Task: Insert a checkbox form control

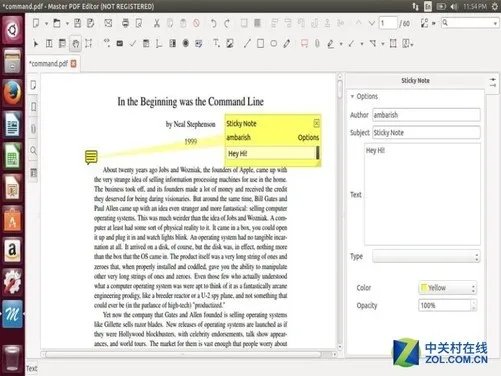Action: (x=133, y=43)
